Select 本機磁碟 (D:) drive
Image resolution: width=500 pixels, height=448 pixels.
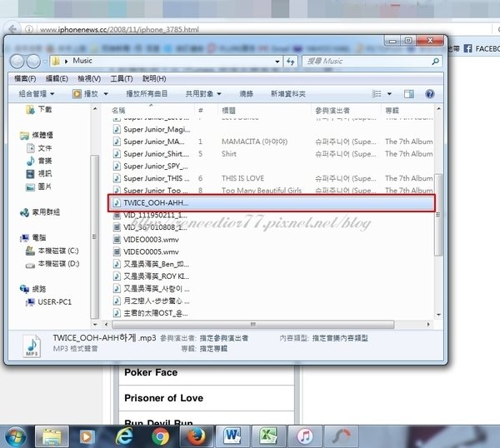[52, 264]
